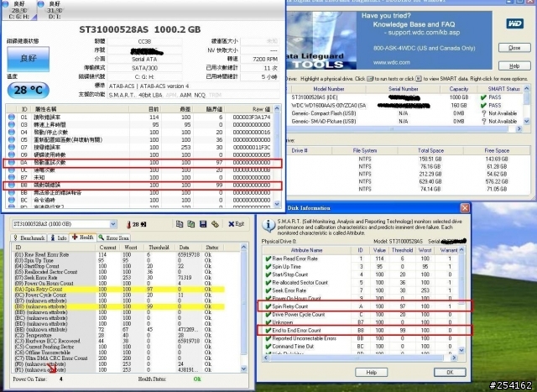Copy text to clipboard in HD Tune toolbar
537x392 pixels.
179,224
